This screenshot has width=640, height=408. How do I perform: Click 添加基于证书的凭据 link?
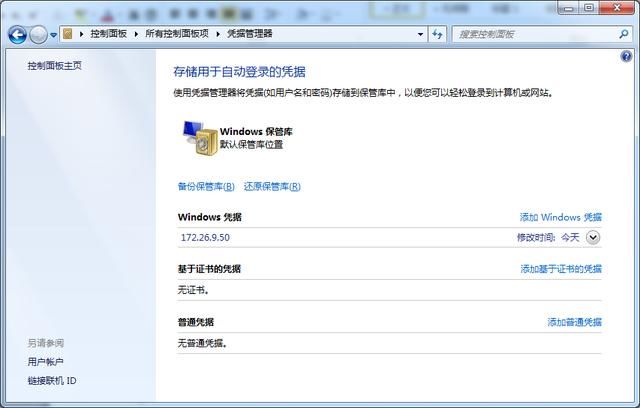pyautogui.click(x=560, y=269)
